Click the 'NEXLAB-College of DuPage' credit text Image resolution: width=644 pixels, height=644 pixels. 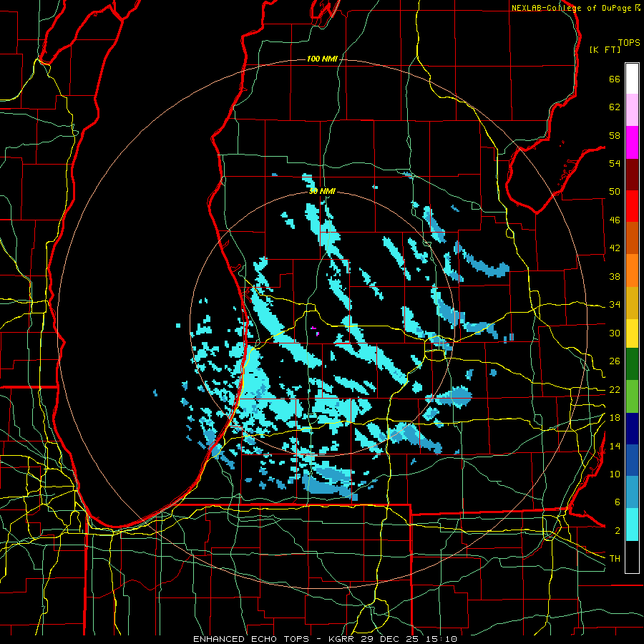pos(571,8)
